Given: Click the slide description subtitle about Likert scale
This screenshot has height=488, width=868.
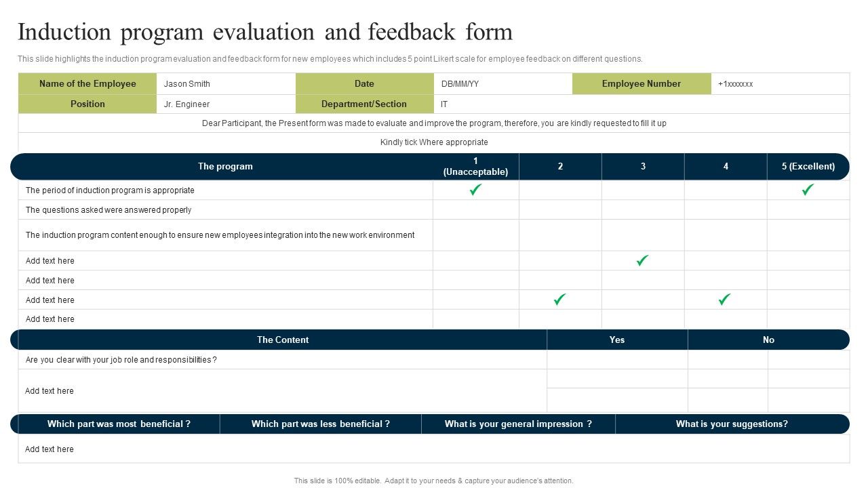Looking at the screenshot, I should pyautogui.click(x=330, y=59).
